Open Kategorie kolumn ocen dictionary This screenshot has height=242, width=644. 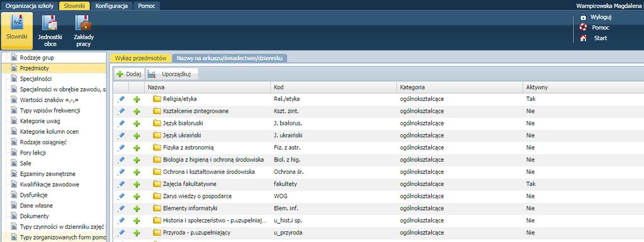tap(49, 132)
